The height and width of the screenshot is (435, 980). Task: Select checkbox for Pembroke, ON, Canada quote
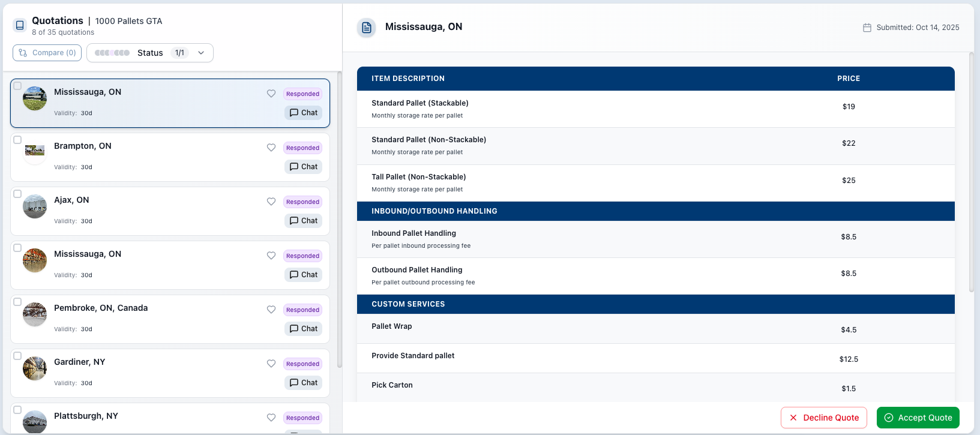(x=17, y=302)
